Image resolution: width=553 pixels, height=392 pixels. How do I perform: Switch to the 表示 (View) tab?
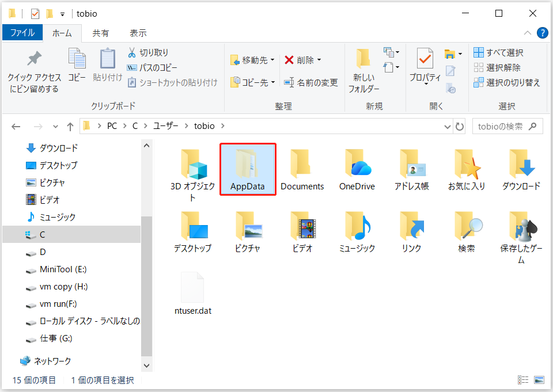coord(138,33)
